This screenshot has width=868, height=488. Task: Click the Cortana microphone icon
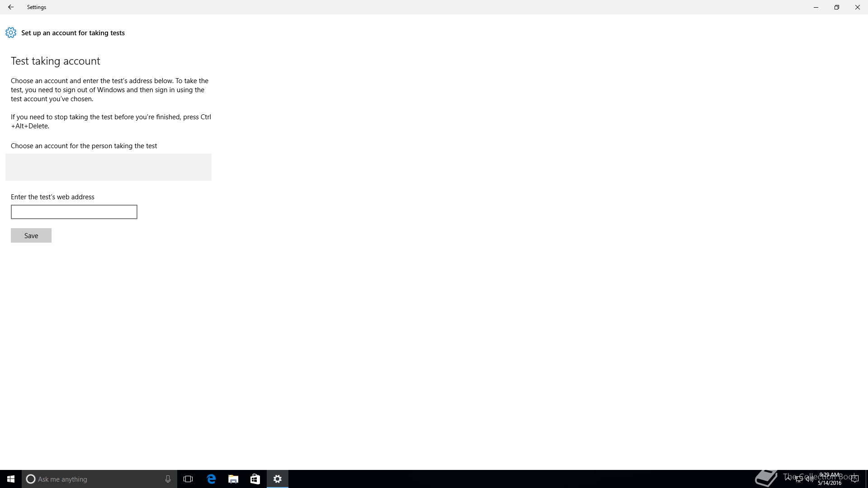click(168, 479)
